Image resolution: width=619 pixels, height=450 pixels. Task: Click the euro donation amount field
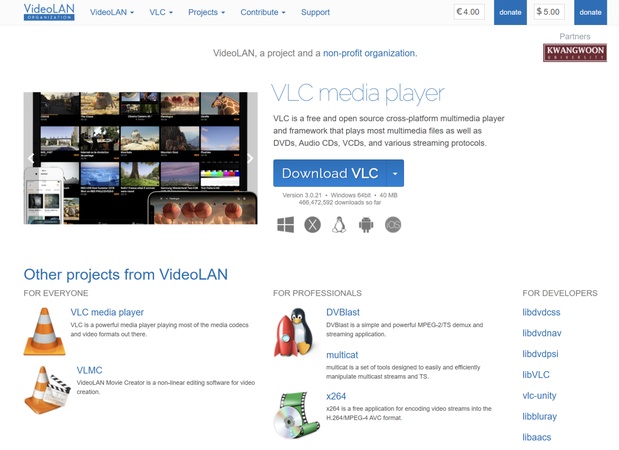(469, 12)
